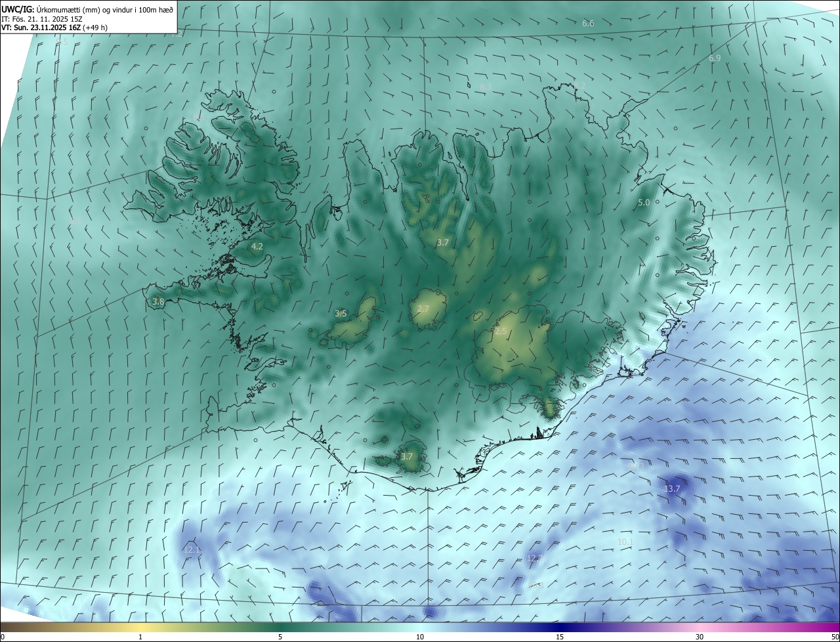This screenshot has width=840, height=642.
Task: Click the 3.7 value on southern Mýrdalsjökull glacier
Action: click(x=407, y=457)
